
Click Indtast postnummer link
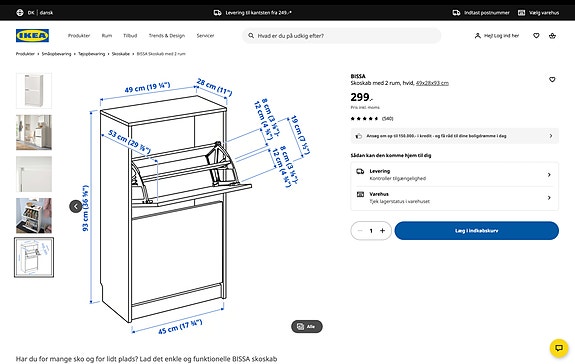[487, 12]
